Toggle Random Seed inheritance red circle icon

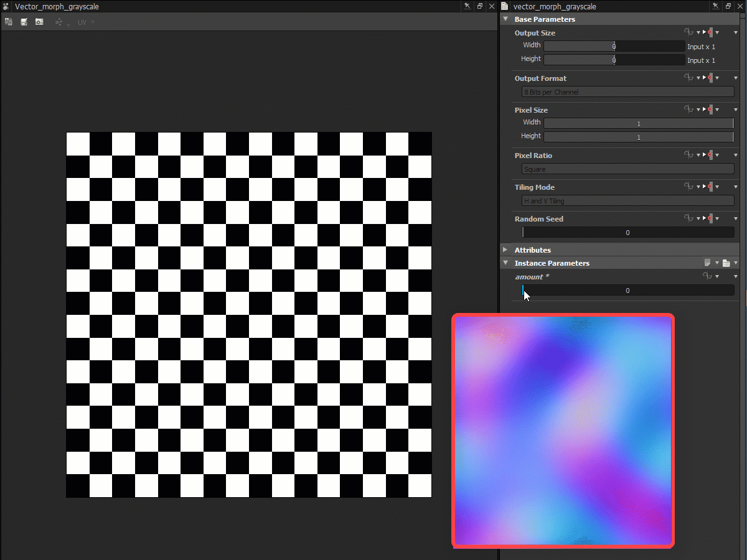[x=710, y=218]
